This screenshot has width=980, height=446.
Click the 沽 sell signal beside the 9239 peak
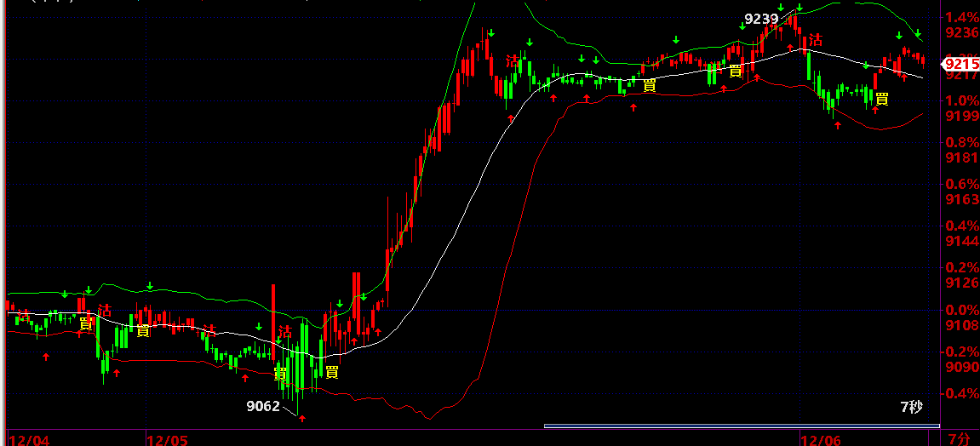click(x=816, y=40)
